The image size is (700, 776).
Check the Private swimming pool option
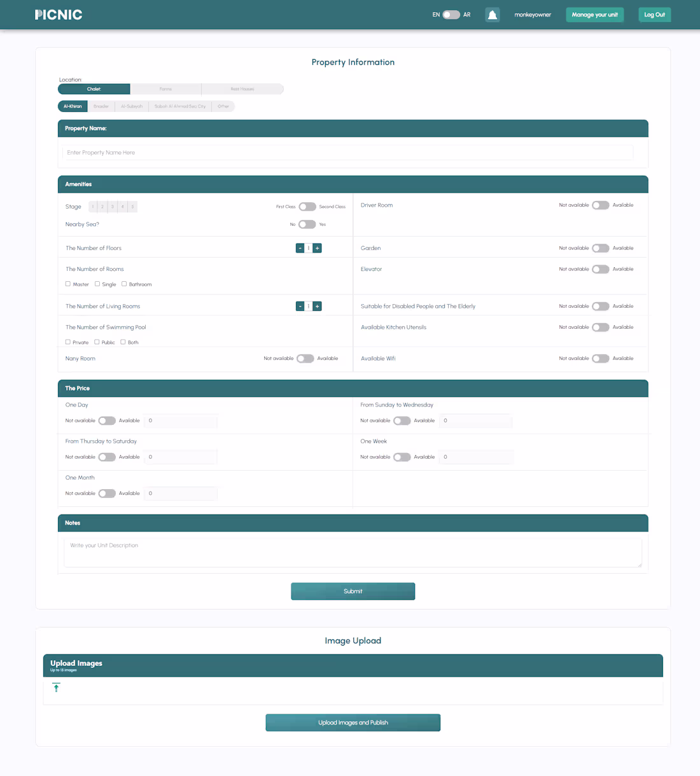(x=67, y=342)
